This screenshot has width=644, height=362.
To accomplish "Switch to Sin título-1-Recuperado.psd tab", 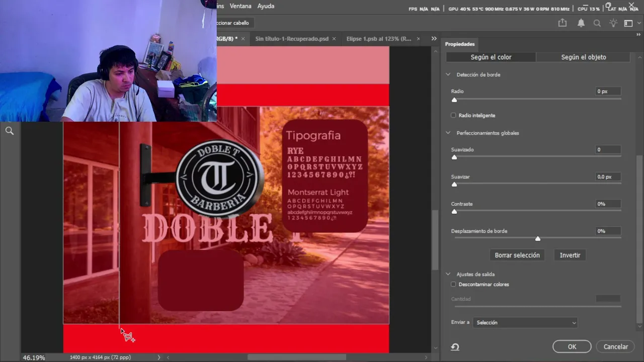I will [x=292, y=39].
